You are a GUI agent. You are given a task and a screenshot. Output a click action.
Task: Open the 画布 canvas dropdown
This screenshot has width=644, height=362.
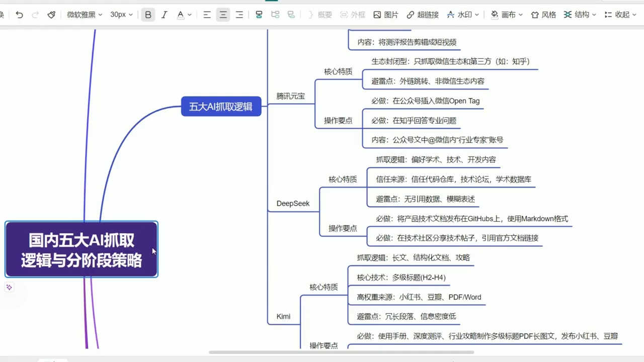point(507,15)
